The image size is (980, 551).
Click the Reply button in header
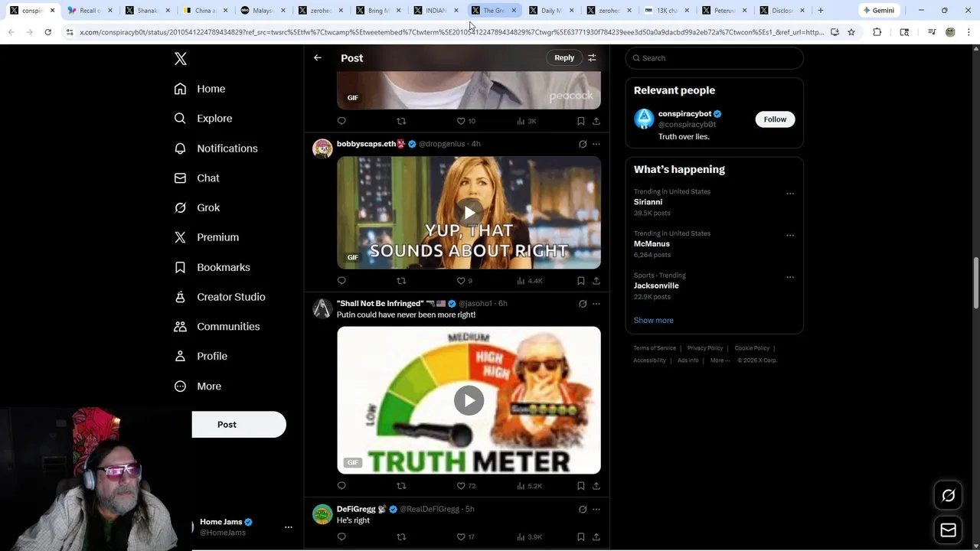pos(564,58)
